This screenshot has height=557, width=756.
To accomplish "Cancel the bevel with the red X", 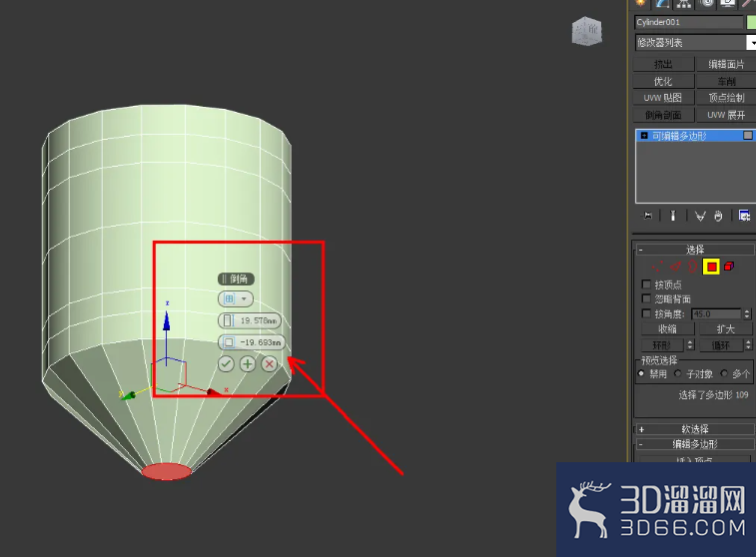I will 270,363.
